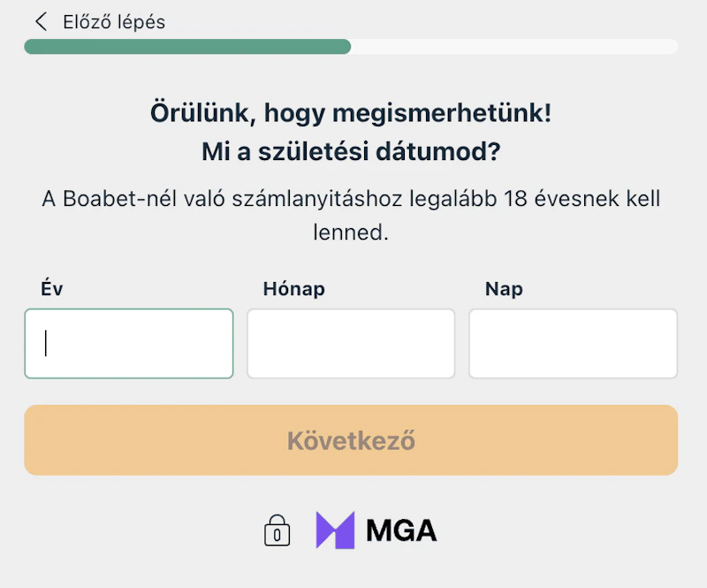Focus the Nap (day) input field
This screenshot has height=588, width=707.
[573, 343]
